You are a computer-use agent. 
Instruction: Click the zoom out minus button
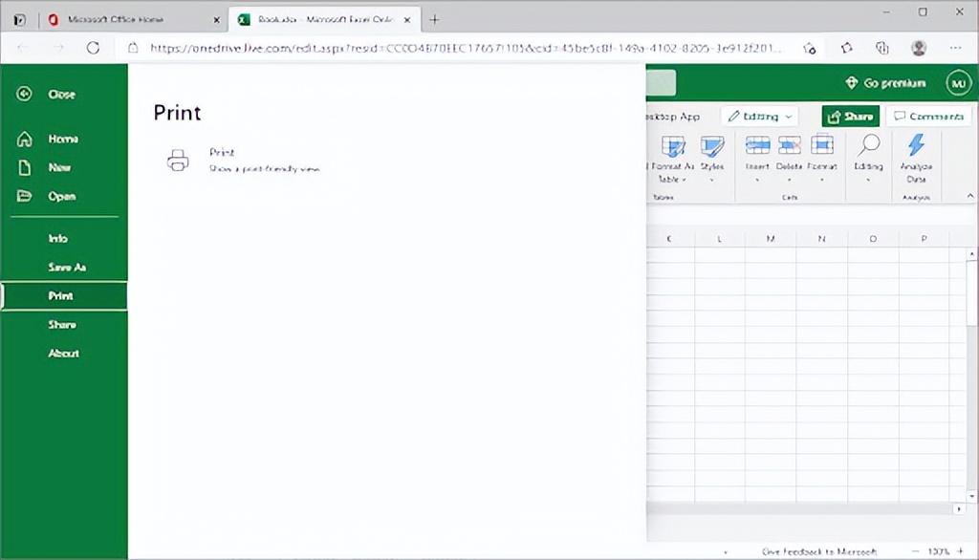(x=915, y=551)
